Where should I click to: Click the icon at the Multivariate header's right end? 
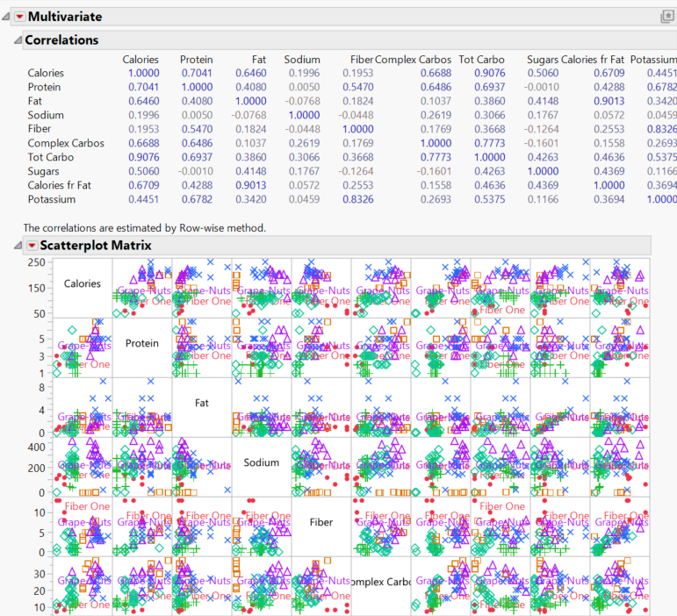tap(667, 17)
